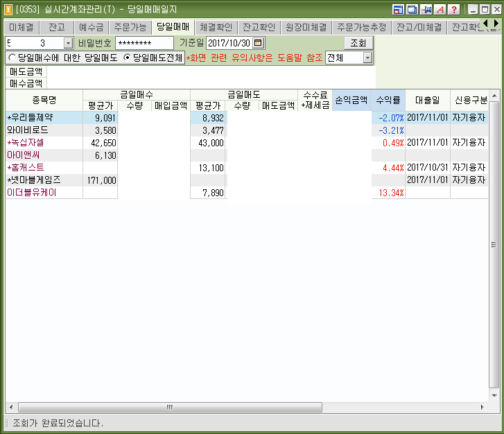Switch to the 체결확인 tab
The image size is (504, 434).
click(x=216, y=27)
